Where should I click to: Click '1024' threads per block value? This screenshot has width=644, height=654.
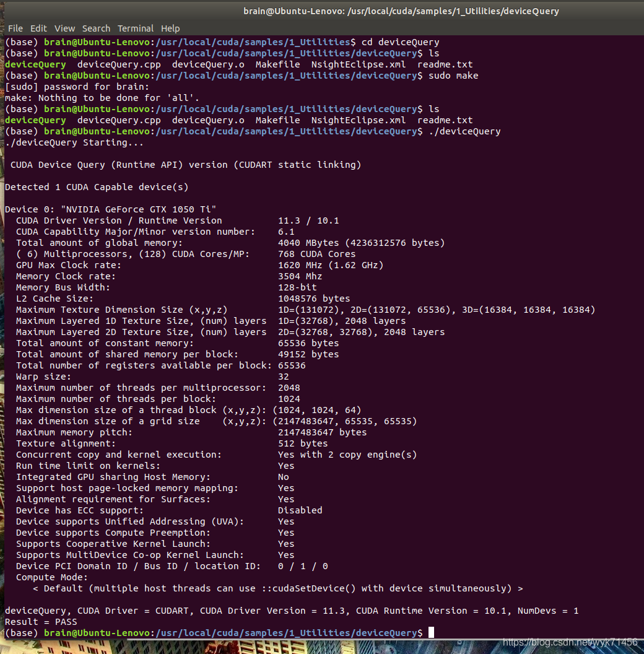click(x=289, y=399)
